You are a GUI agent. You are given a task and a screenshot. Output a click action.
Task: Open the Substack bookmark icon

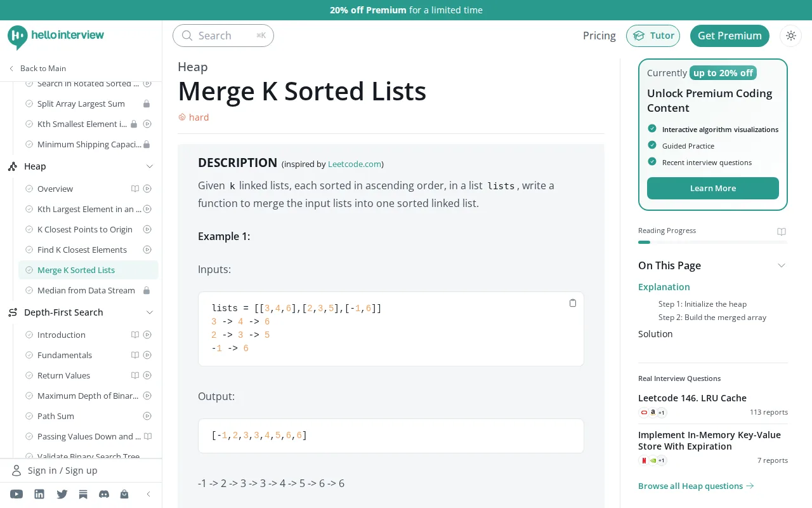pyautogui.click(x=82, y=494)
